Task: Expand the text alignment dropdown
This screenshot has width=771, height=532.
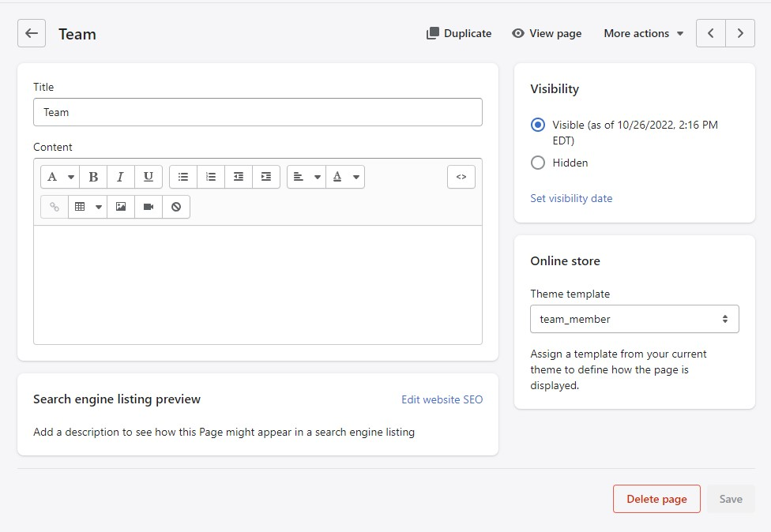Action: (x=307, y=177)
